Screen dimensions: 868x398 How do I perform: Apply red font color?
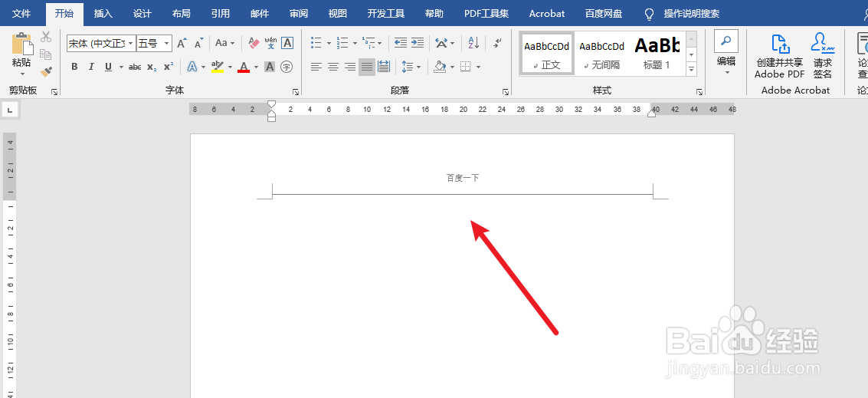pos(244,67)
